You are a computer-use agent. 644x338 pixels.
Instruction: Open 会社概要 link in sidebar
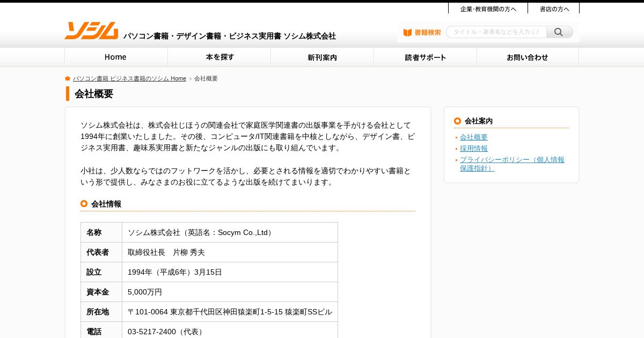click(x=474, y=137)
